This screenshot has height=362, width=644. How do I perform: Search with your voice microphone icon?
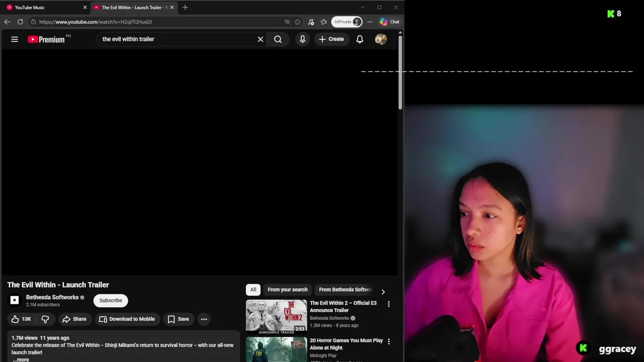pyautogui.click(x=302, y=39)
